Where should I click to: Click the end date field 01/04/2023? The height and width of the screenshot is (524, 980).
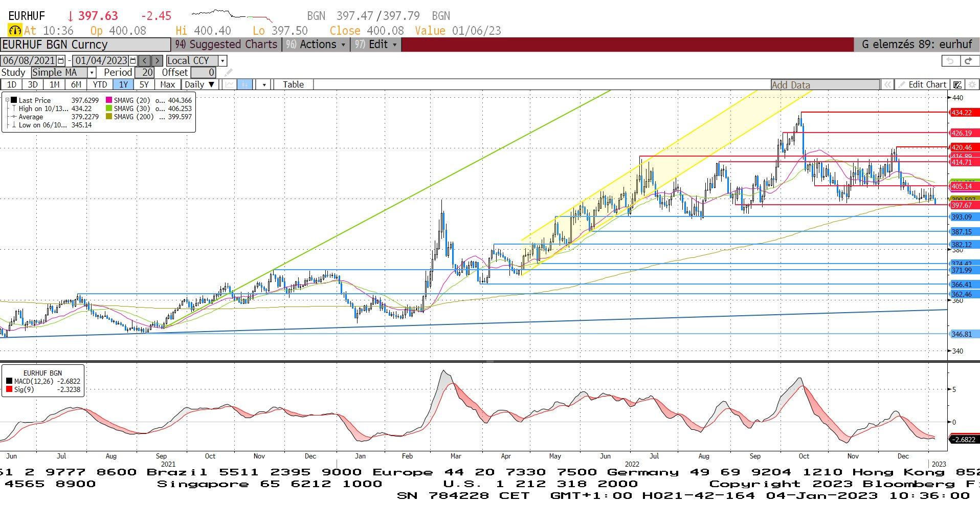coord(101,60)
